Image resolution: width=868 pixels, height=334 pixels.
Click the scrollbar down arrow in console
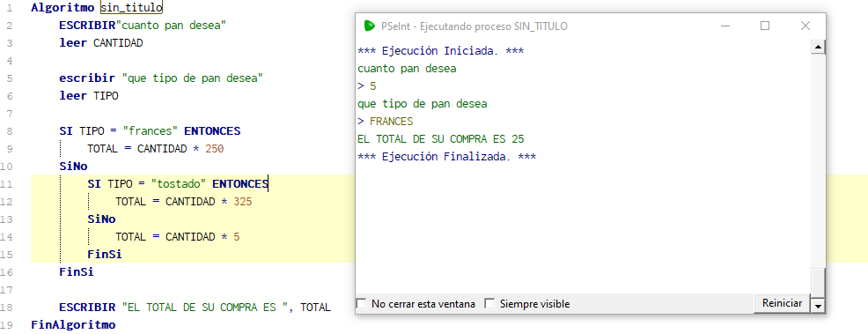(x=818, y=305)
